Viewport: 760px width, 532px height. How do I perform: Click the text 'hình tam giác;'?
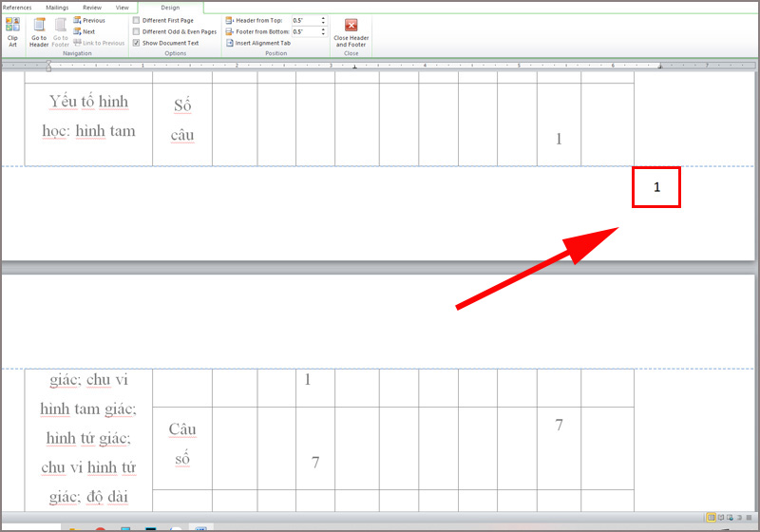[88, 409]
